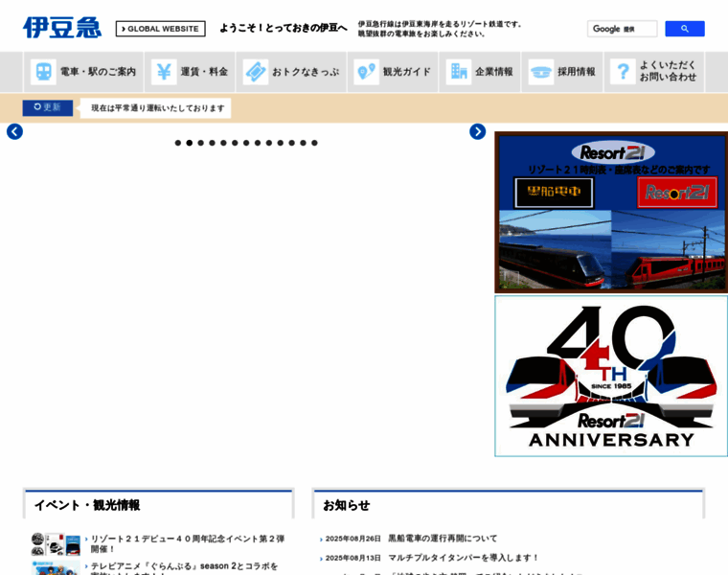Click the red Resort21 sign button

pos(677,192)
